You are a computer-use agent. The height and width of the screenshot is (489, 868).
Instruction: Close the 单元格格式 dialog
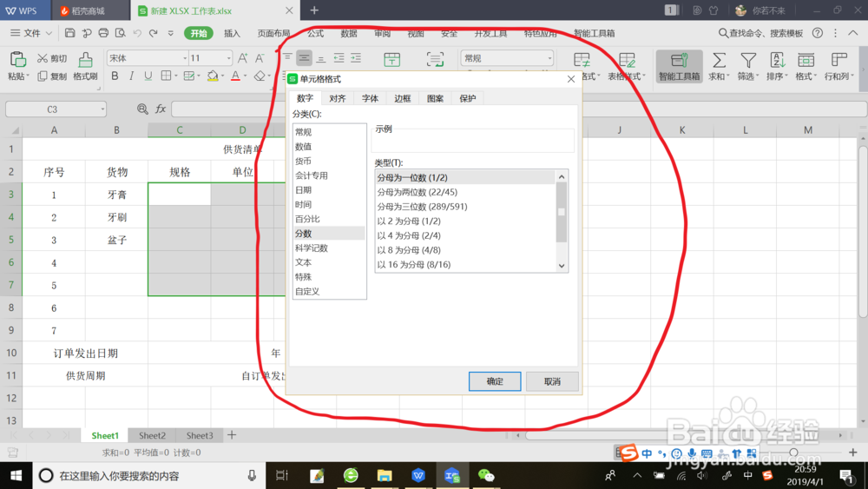(x=571, y=79)
